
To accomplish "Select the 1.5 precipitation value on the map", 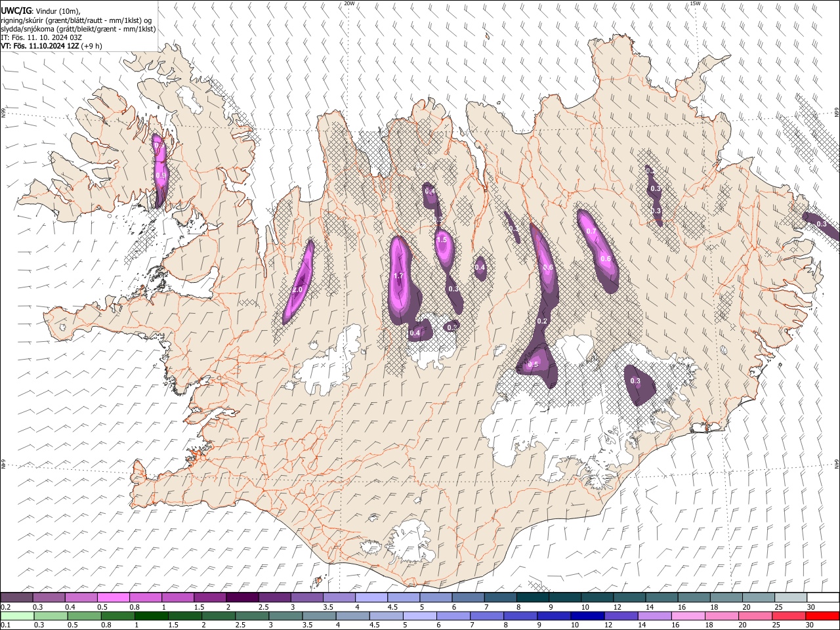I will (x=442, y=240).
